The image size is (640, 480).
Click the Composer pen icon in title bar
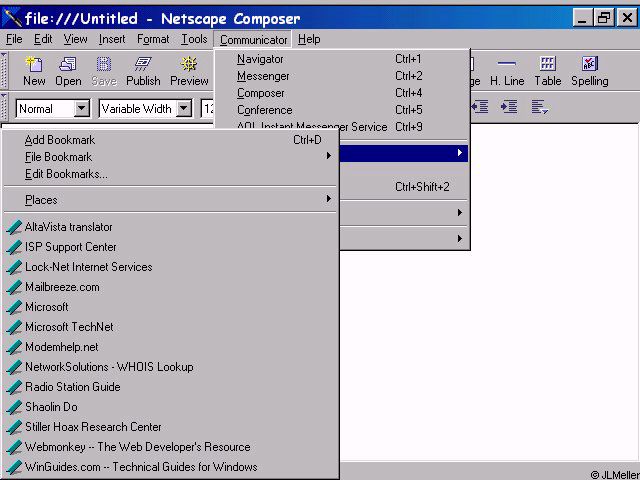[12, 18]
